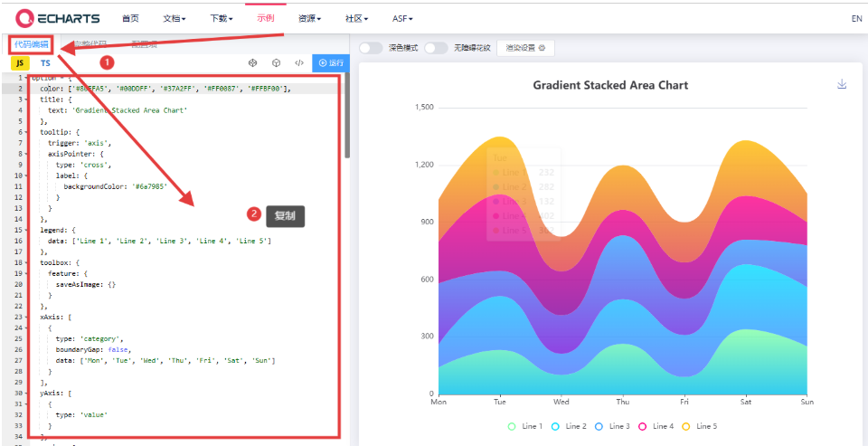The image size is (868, 446).
Task: Click the Line 1 legend icon
Action: [x=512, y=426]
